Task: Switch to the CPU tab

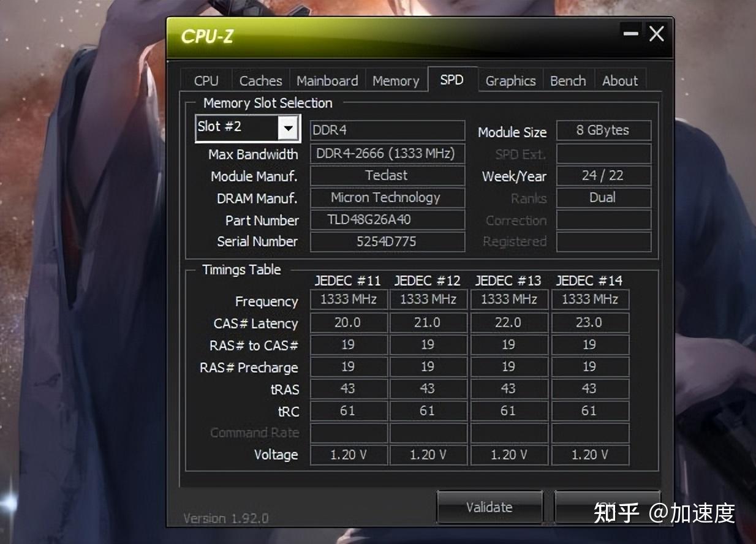Action: 206,81
